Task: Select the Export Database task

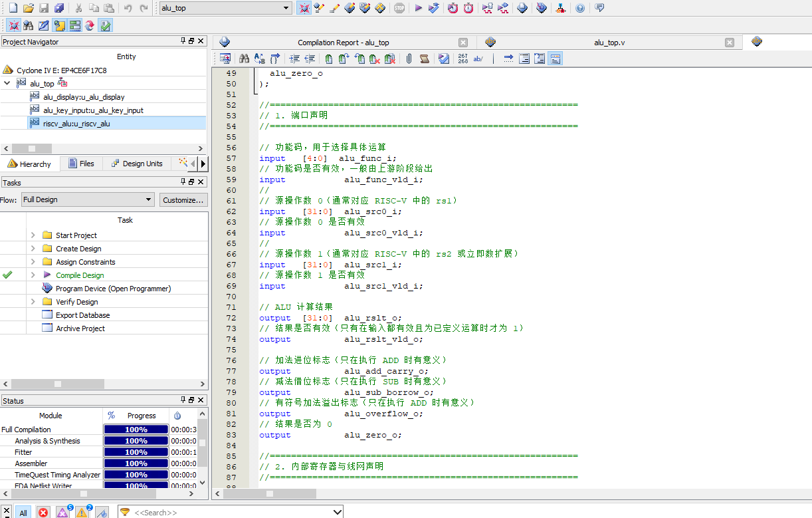Action: click(x=82, y=315)
